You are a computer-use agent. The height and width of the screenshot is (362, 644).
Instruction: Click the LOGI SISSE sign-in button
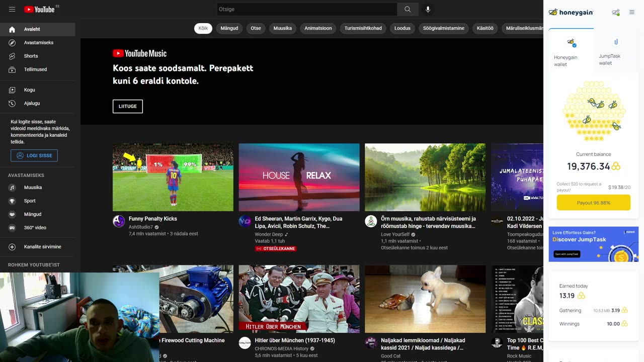(x=34, y=155)
